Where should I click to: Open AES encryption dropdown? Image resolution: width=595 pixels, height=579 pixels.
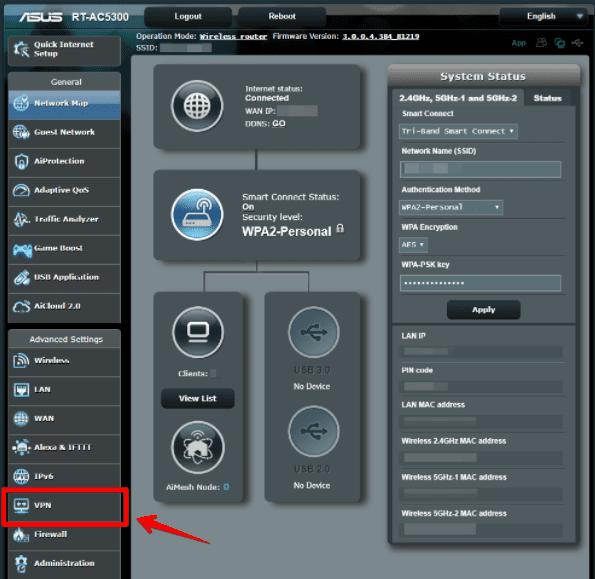(x=413, y=245)
